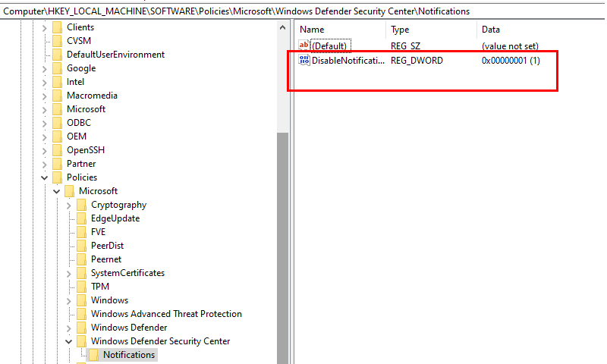Click the PeerDist folder icon
The width and height of the screenshot is (607, 364).
pos(81,246)
